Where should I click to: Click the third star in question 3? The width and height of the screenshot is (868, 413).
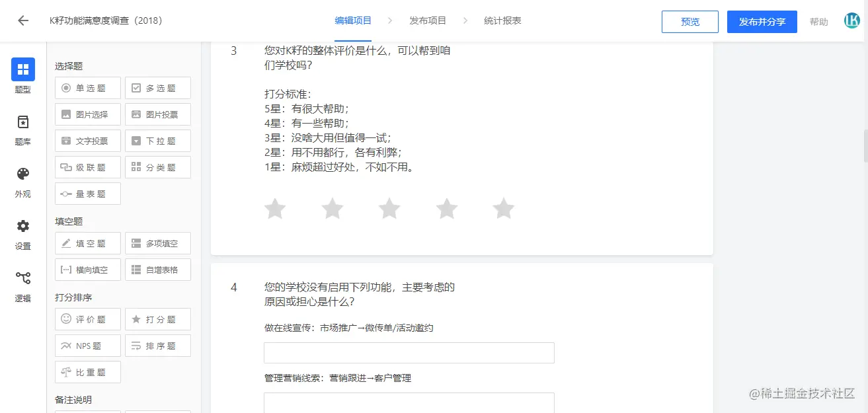(389, 209)
